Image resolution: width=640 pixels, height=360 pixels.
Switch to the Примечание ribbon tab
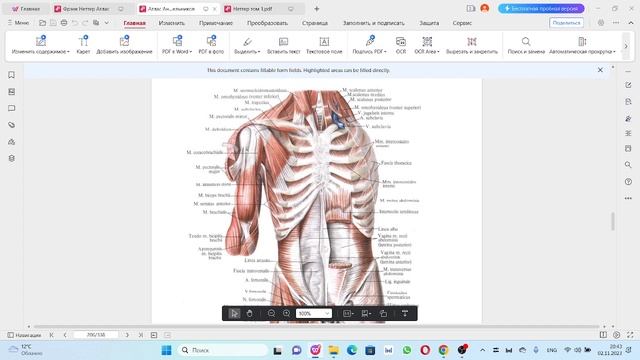[x=216, y=23]
